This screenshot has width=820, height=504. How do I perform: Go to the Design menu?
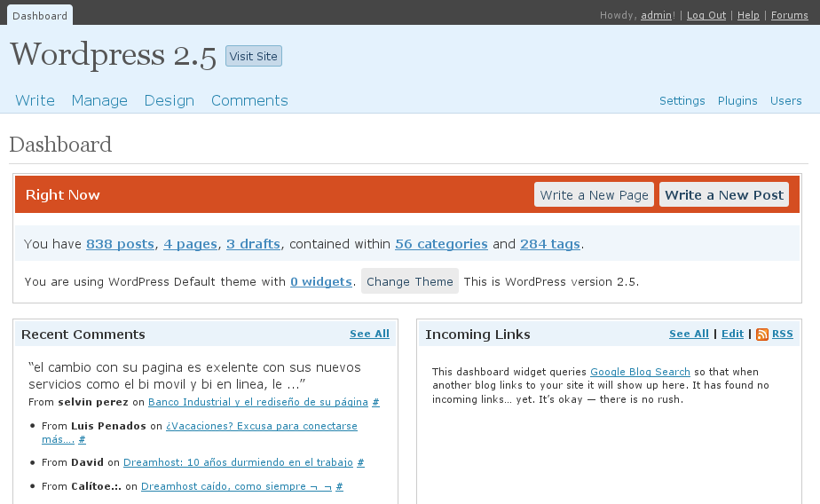[x=170, y=100]
